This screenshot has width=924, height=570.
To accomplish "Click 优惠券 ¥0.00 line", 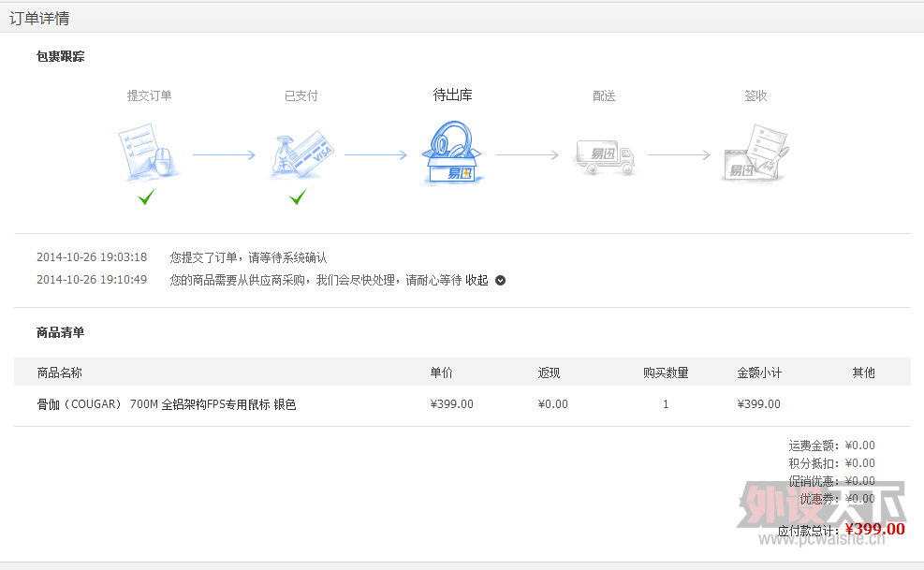I will tap(837, 499).
